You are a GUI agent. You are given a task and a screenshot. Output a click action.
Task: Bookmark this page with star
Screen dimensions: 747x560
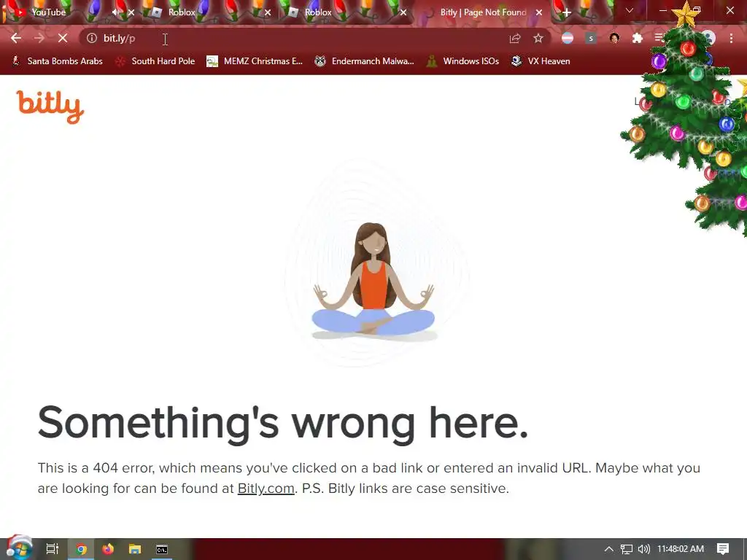(x=538, y=38)
